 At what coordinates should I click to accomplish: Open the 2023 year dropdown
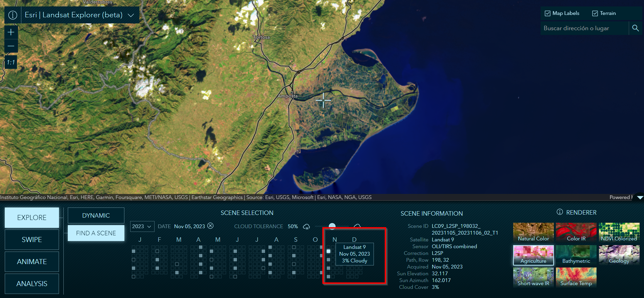(x=142, y=226)
